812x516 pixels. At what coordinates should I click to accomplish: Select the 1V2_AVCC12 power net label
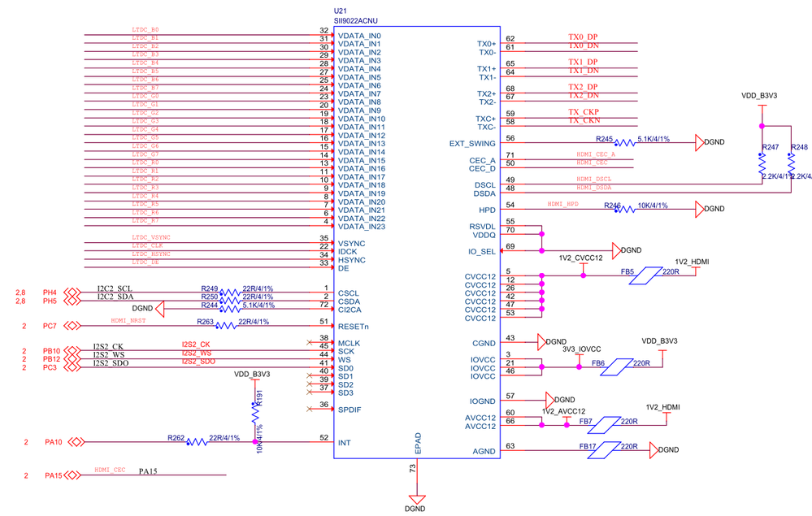[563, 411]
